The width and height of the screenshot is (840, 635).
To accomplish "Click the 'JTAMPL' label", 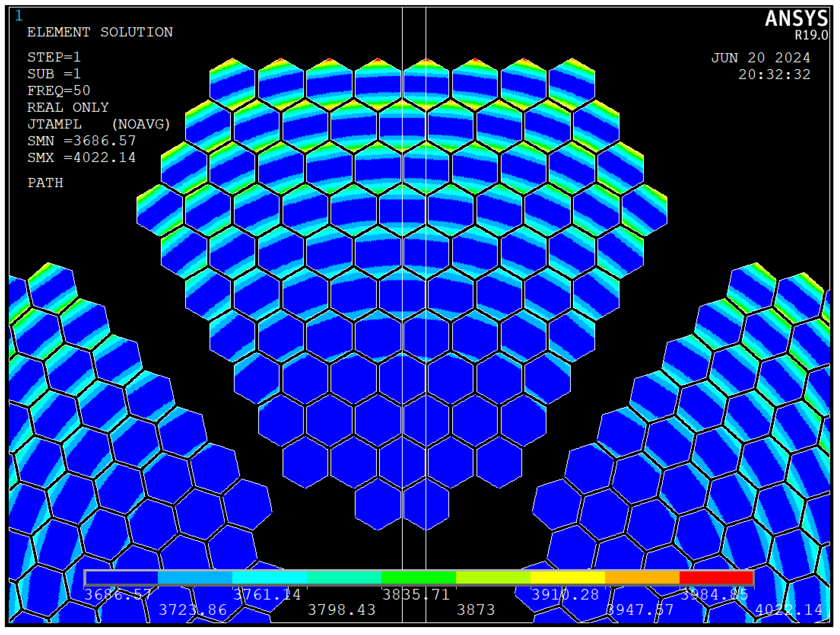I will (54, 124).
